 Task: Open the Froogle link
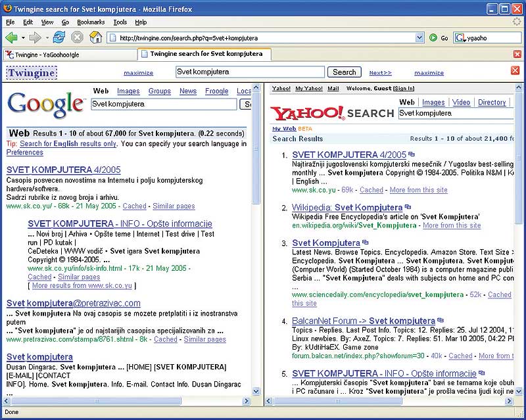tap(217, 91)
